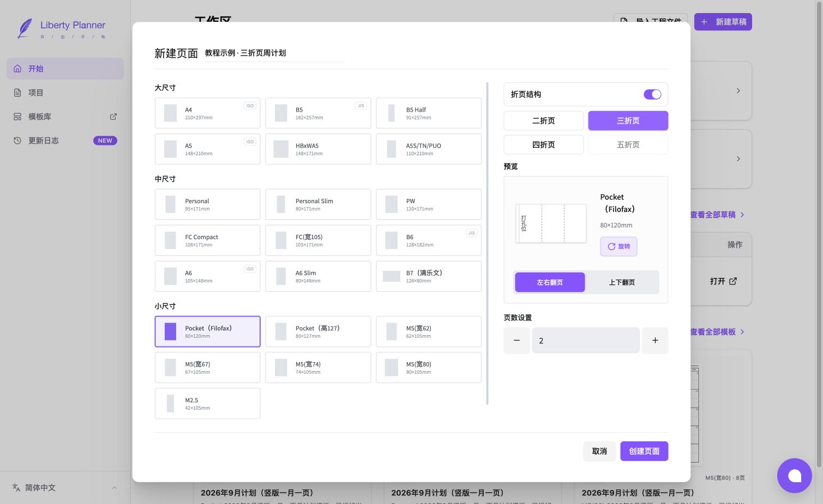This screenshot has width=823, height=504.
Task: Open the 更新日志 sidebar item
Action: (x=65, y=141)
